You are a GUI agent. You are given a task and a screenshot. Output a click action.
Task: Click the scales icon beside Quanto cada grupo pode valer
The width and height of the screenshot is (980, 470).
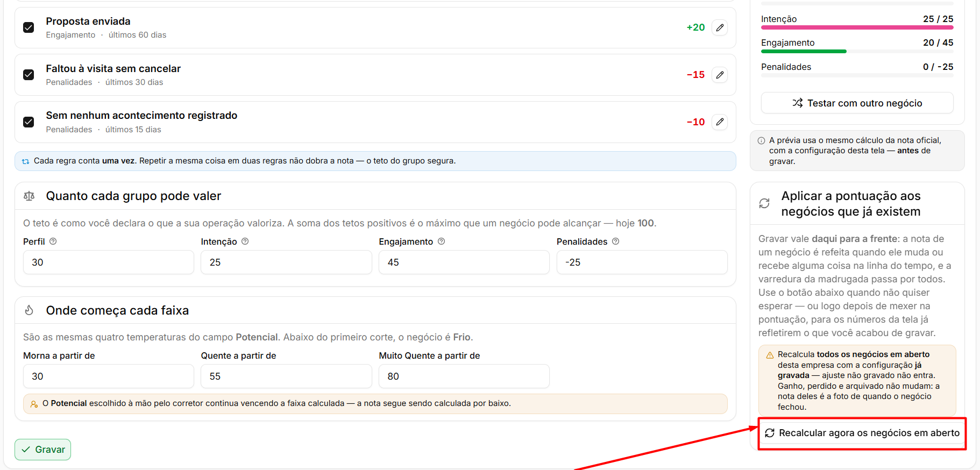(29, 196)
